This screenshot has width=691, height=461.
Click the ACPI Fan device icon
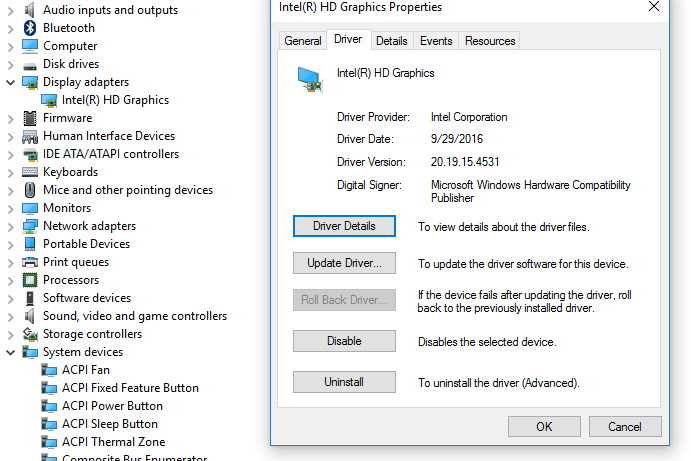click(49, 370)
